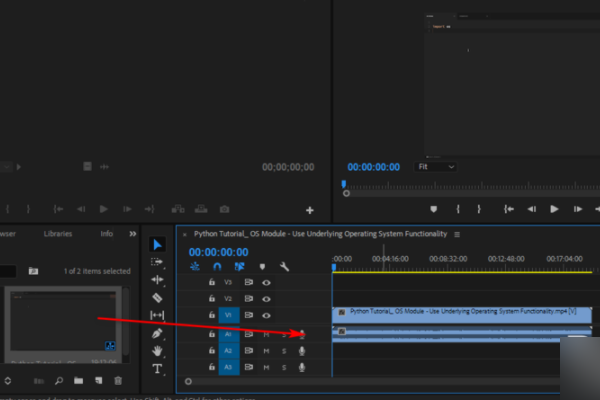
Task: Switch to the Libraries tab
Action: pyautogui.click(x=58, y=233)
